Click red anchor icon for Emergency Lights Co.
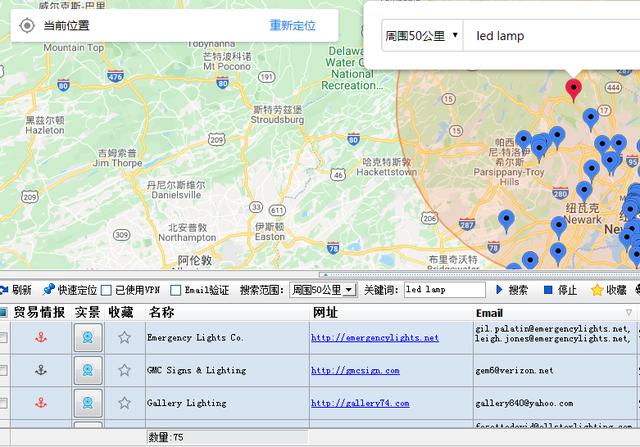The image size is (640, 447). (41, 338)
